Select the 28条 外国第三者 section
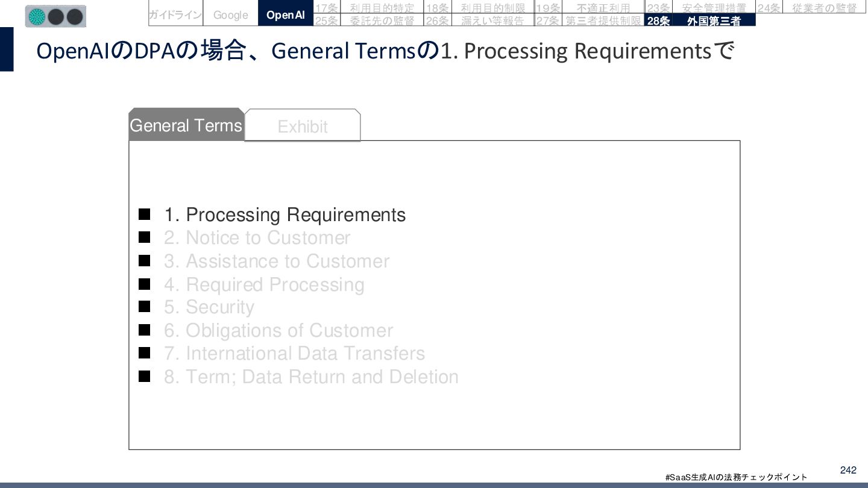Screen dimensions: 868x488 click(700, 20)
